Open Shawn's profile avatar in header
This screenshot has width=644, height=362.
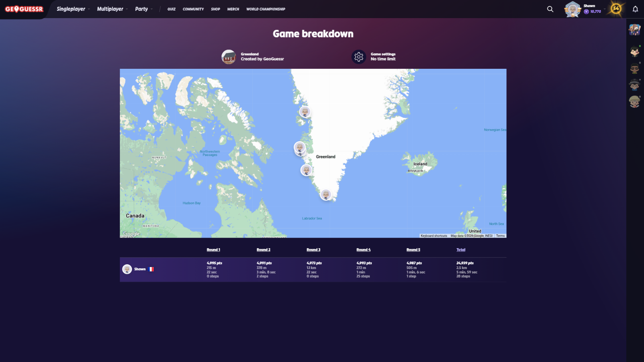[572, 9]
